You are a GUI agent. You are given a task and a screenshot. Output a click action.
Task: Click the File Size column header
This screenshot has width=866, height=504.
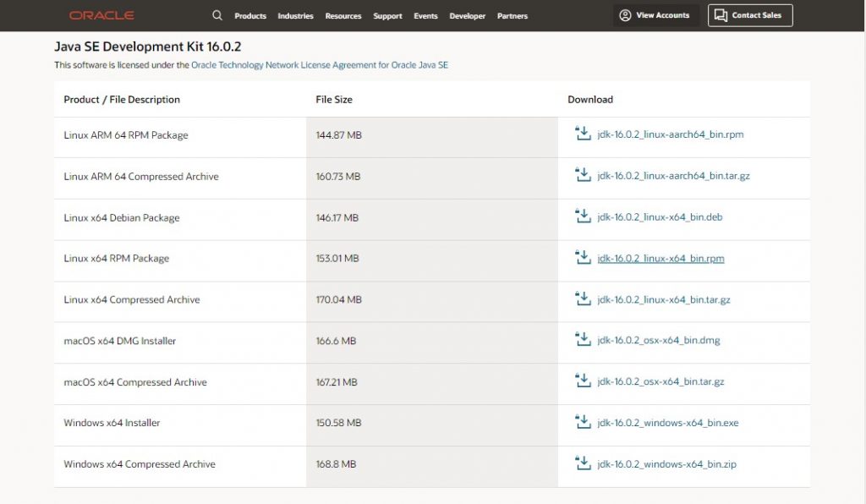coord(333,100)
